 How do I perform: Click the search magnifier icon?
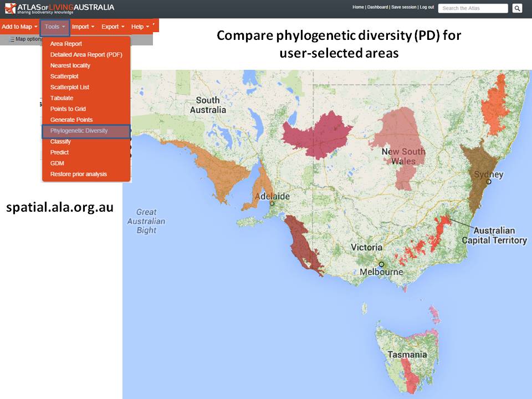pyautogui.click(x=517, y=8)
